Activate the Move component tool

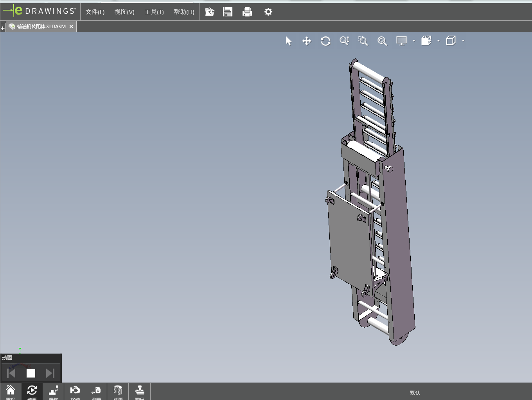pyautogui.click(x=75, y=391)
